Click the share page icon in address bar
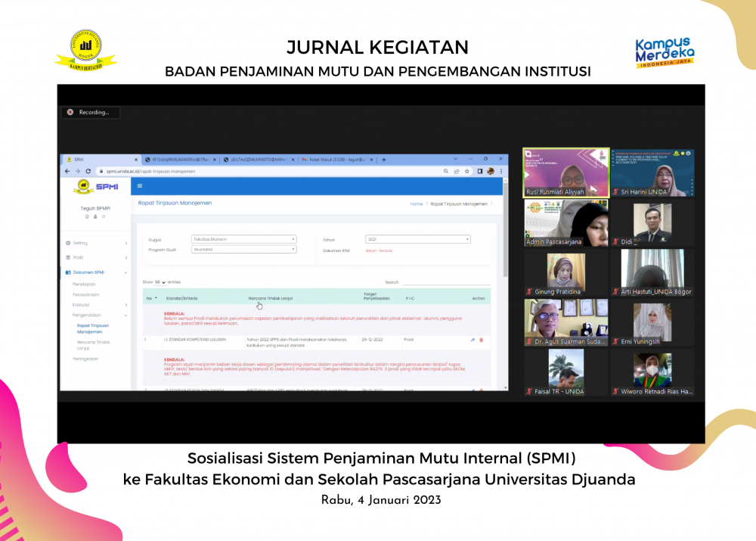The width and height of the screenshot is (756, 541). pos(457,171)
